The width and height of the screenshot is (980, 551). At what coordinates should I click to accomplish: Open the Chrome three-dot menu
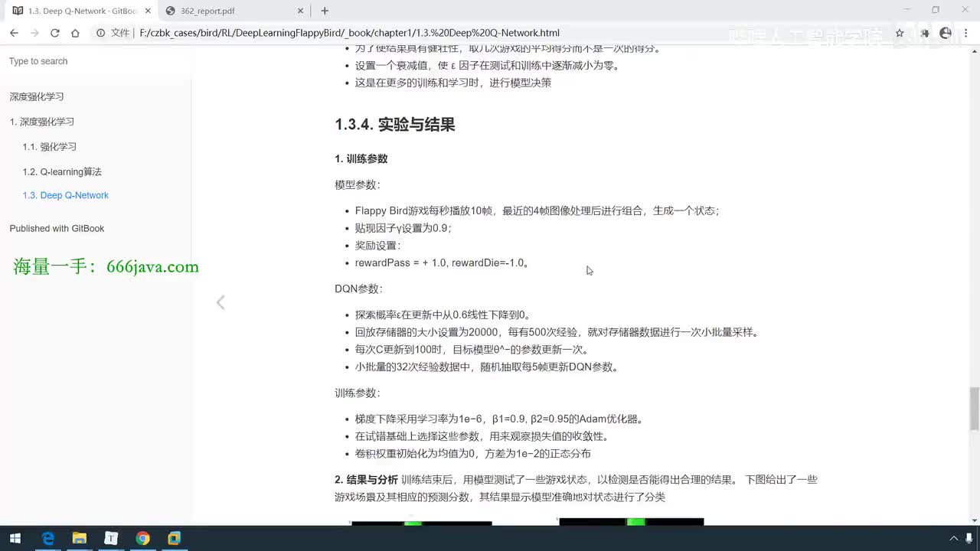click(x=966, y=33)
